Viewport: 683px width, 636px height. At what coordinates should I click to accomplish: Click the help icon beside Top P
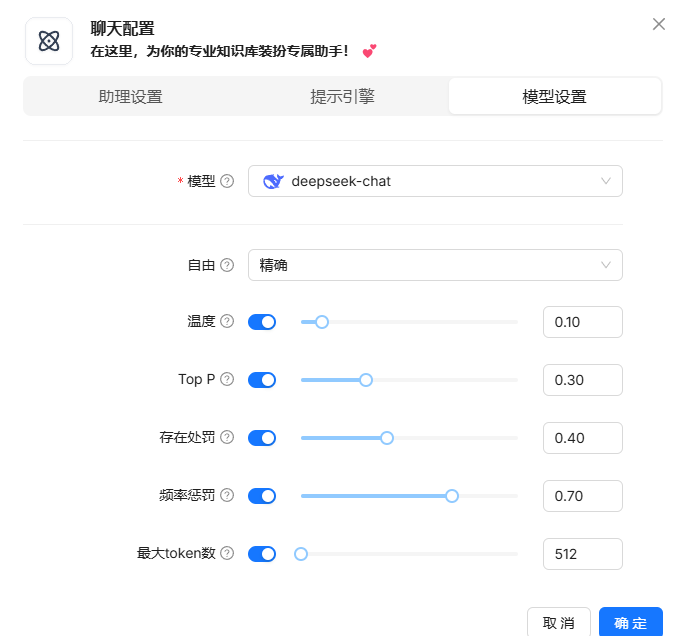click(227, 380)
